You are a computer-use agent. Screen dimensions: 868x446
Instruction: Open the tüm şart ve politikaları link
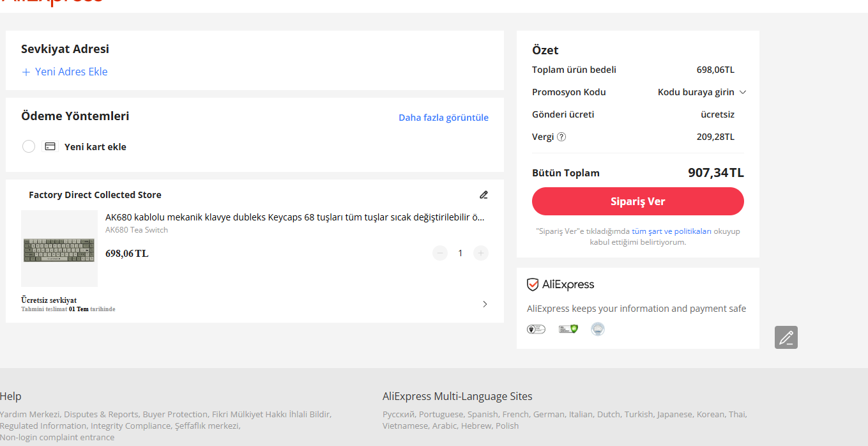pos(671,231)
